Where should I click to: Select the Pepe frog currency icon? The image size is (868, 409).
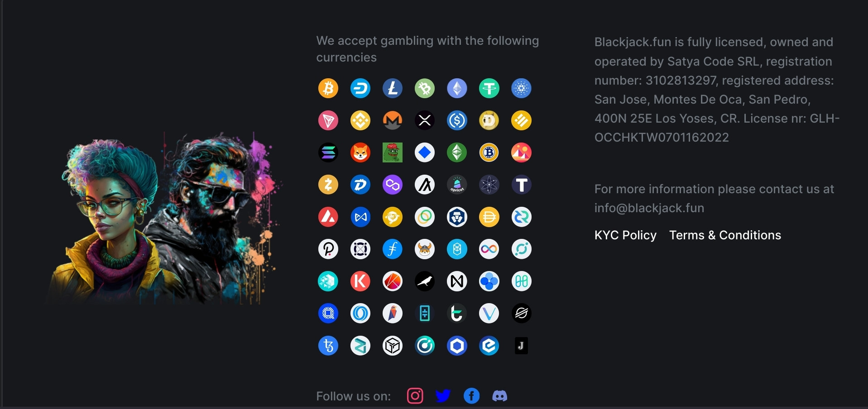[393, 152]
